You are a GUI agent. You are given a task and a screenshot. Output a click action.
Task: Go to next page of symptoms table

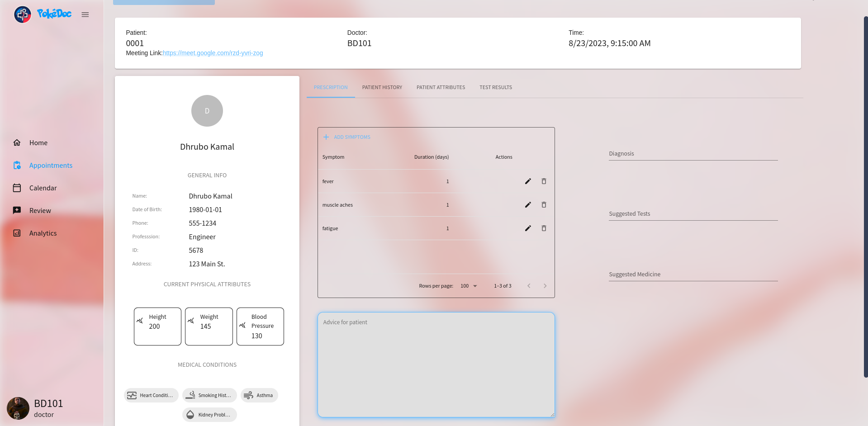(x=545, y=286)
